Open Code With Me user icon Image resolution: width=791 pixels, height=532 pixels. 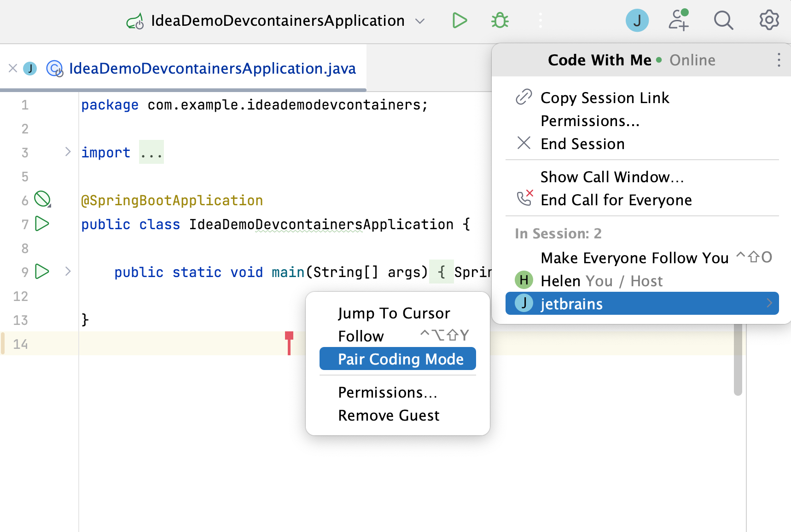[679, 21]
